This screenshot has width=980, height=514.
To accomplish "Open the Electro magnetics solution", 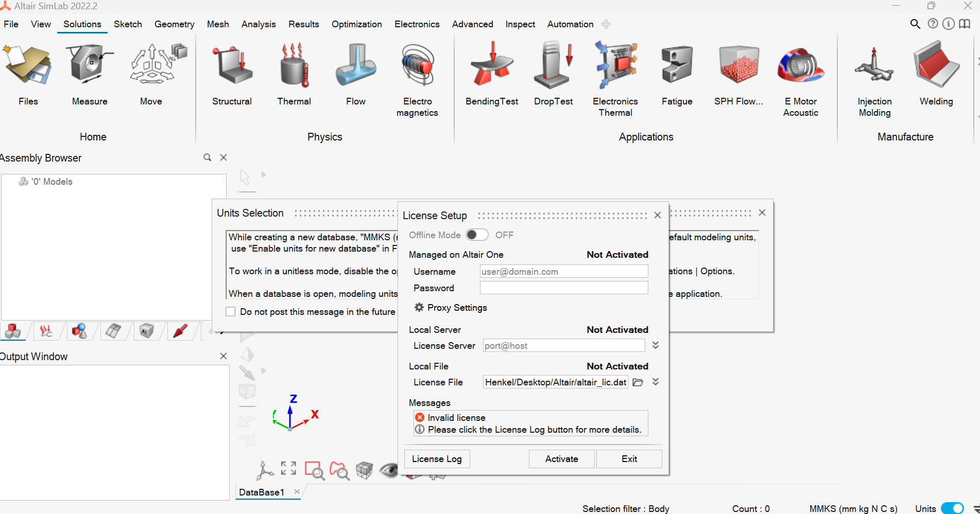I will 417,80.
